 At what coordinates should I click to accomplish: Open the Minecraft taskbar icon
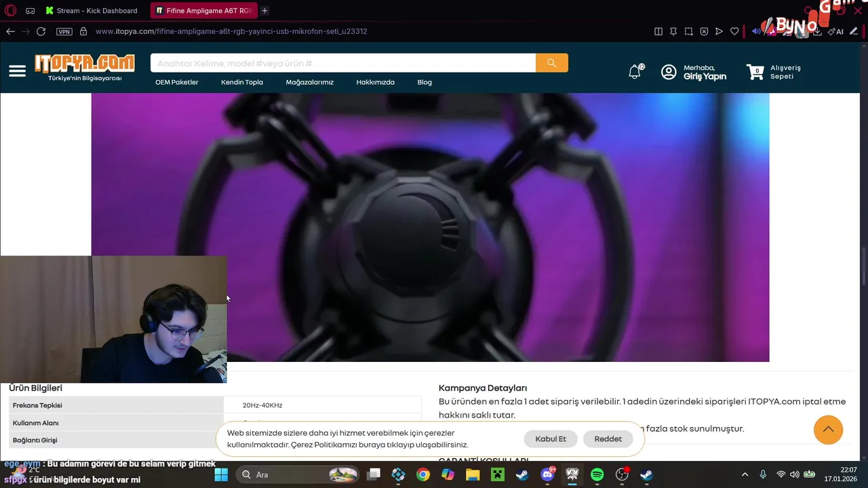pyautogui.click(x=498, y=474)
